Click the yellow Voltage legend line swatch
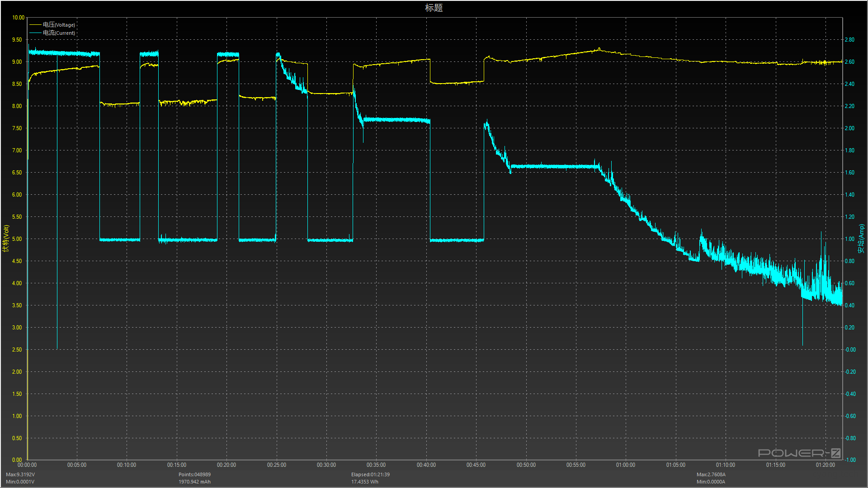 click(x=35, y=25)
